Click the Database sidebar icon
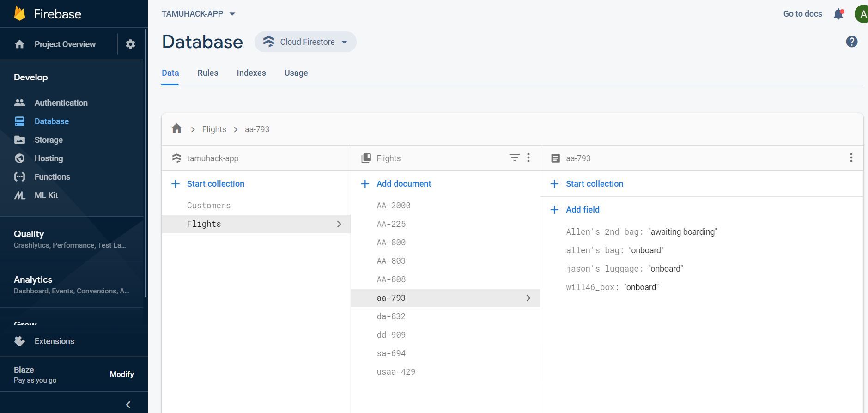 tap(19, 121)
